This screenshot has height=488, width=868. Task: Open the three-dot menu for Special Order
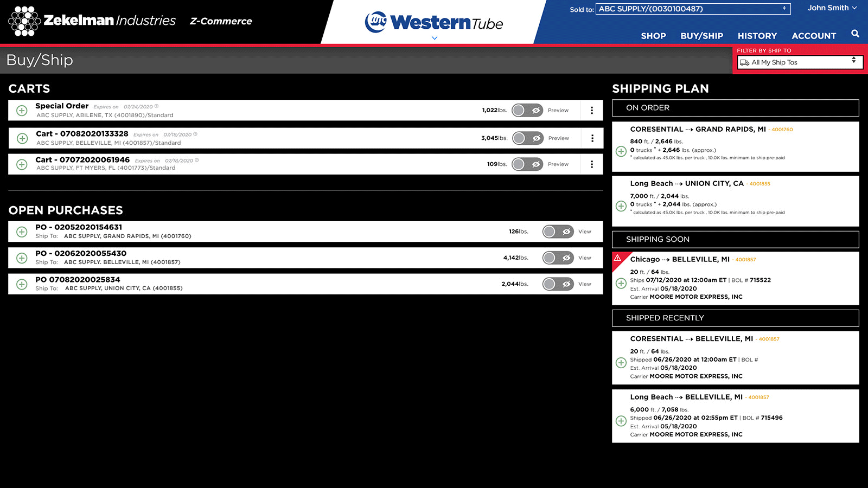coord(592,111)
